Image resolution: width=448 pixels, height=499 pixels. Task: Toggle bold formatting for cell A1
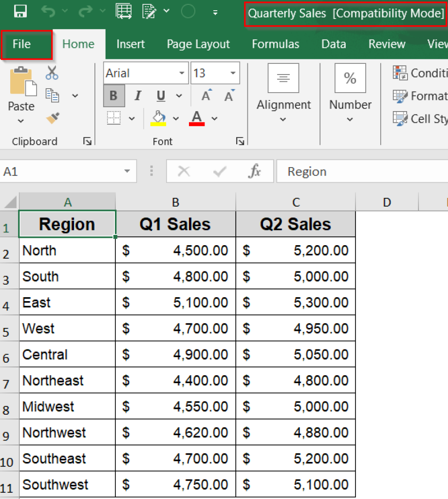114,96
